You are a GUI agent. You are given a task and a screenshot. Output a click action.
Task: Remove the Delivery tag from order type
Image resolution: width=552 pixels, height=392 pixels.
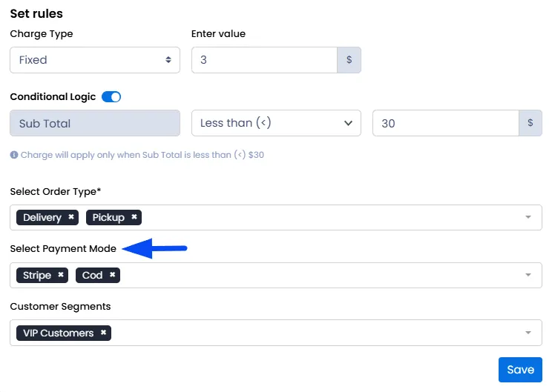tap(71, 217)
